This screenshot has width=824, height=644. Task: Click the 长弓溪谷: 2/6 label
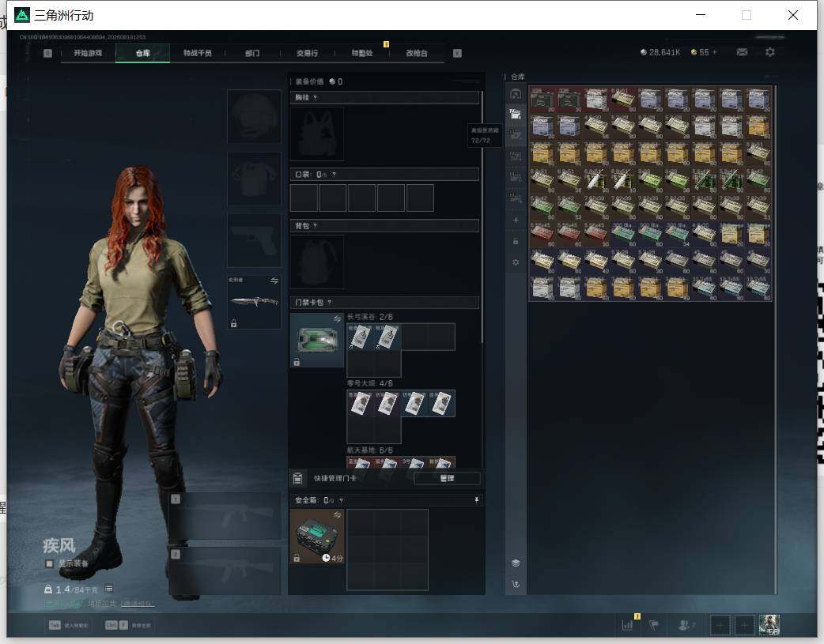[x=369, y=317]
